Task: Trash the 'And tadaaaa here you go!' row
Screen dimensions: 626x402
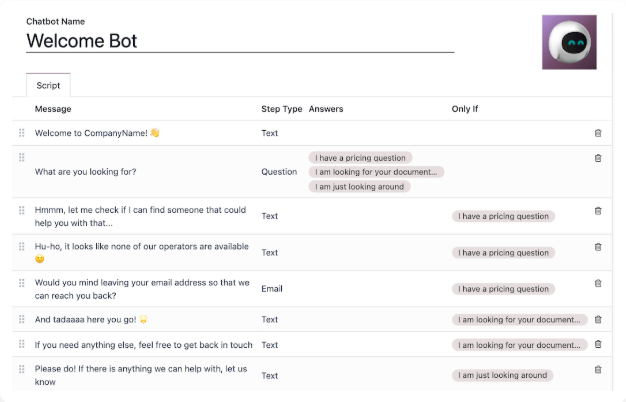Action: 598,320
